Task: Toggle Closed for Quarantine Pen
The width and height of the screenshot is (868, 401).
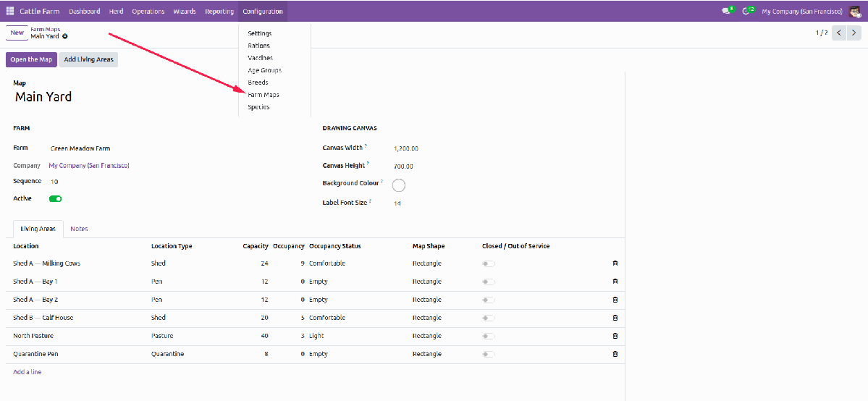Action: pyautogui.click(x=489, y=354)
